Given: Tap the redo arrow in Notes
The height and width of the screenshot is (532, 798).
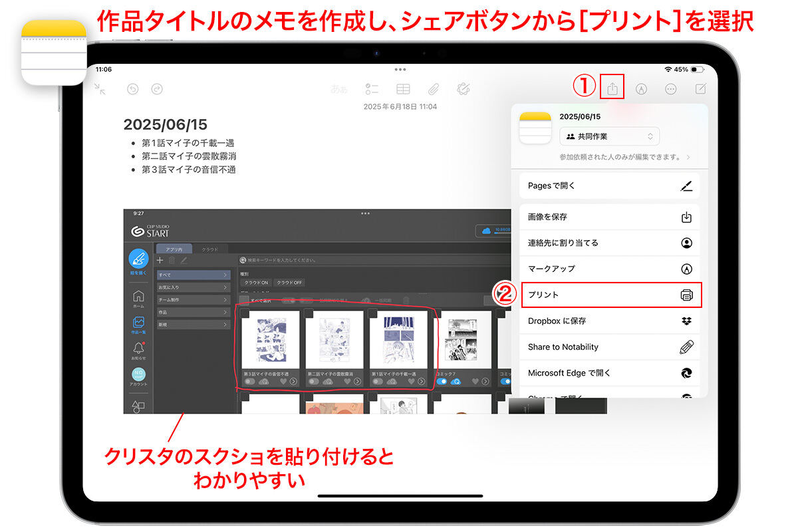Looking at the screenshot, I should coord(156,88).
